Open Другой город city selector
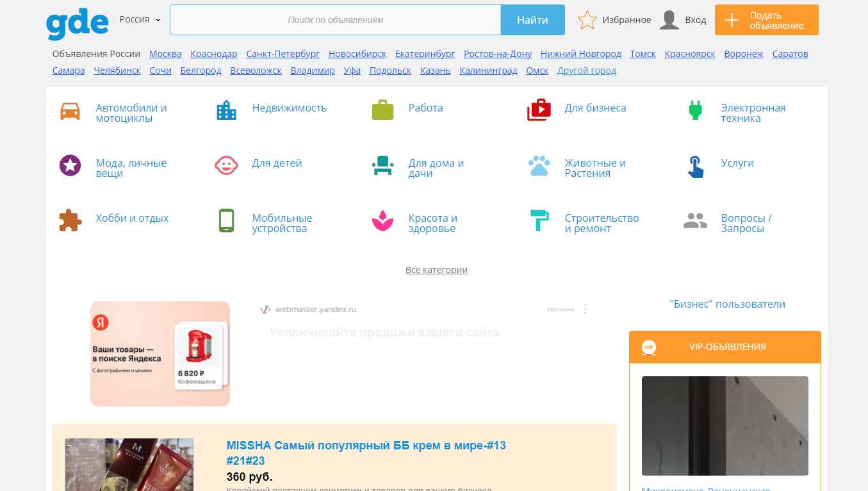The height and width of the screenshot is (491, 868). 587,71
